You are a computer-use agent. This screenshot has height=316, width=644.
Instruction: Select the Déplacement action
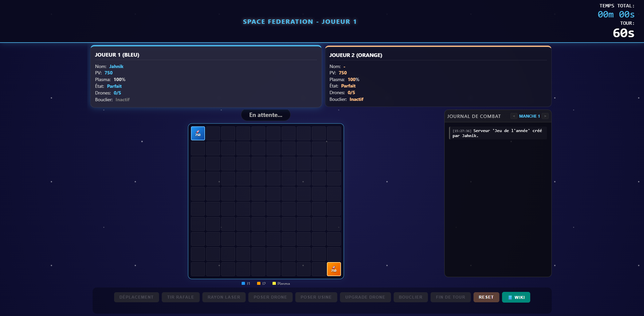(x=136, y=297)
